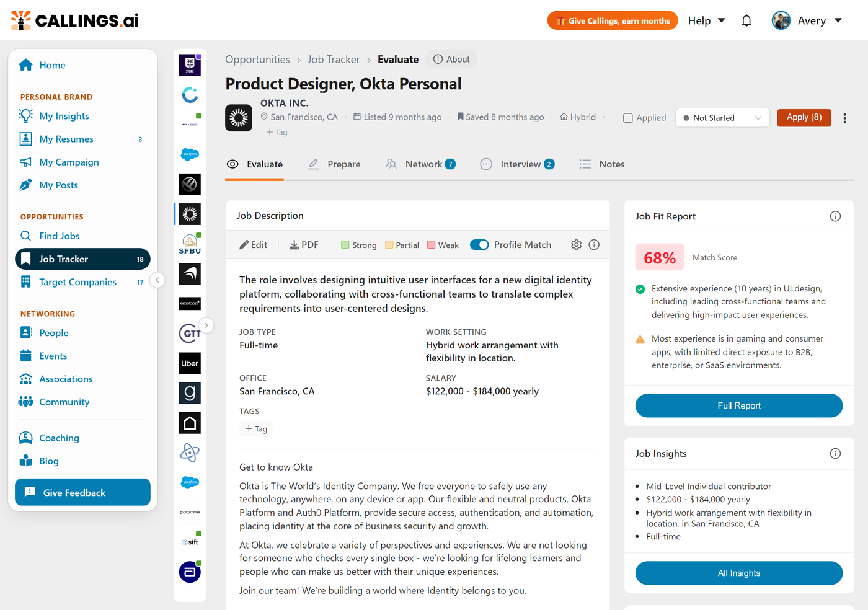Open the three-dot more options menu
The image size is (868, 610).
point(844,118)
